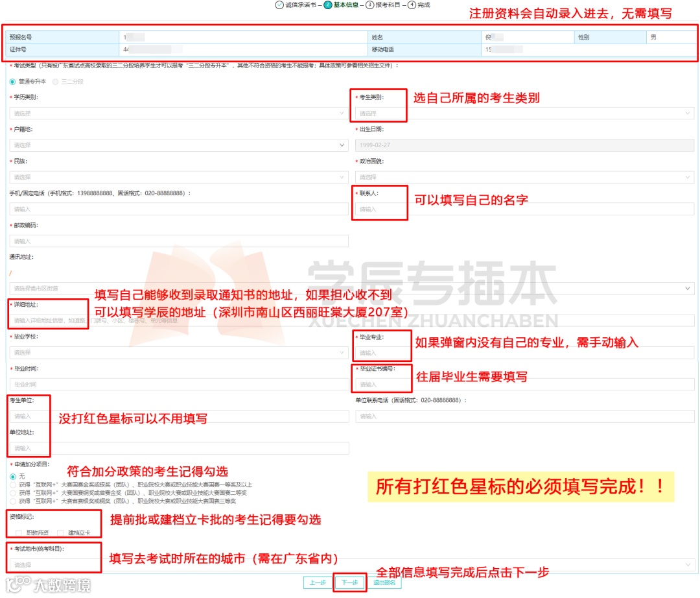This screenshot has height=598, width=700.
Task: Click the 详细地址 input field
Action: point(352,320)
